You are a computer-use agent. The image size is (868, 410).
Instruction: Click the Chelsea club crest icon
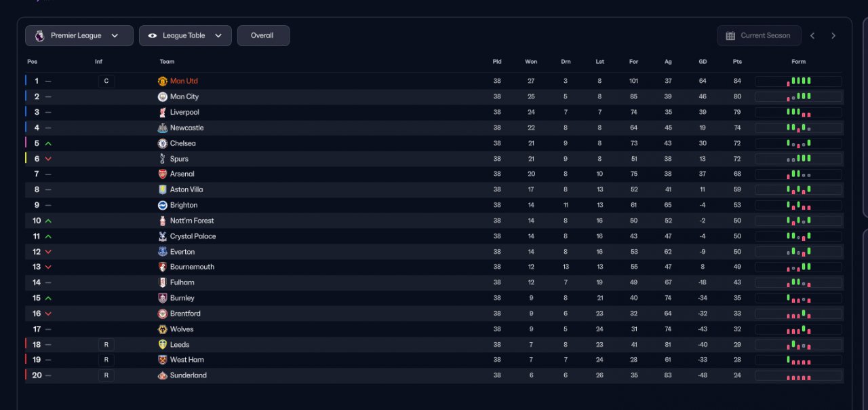point(162,144)
